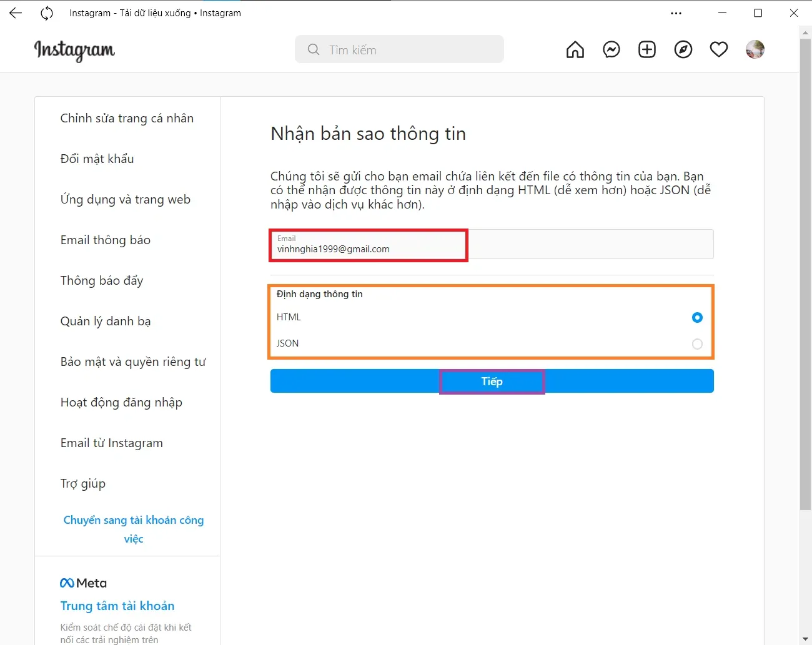Click the Định dạng thông tin label
The image size is (812, 645).
320,294
